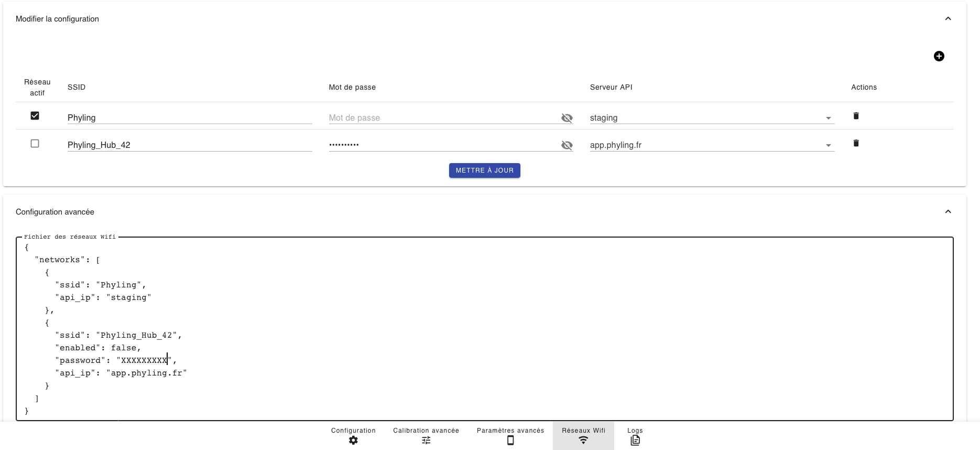This screenshot has width=980, height=450.
Task: Click the Logs document icon
Action: [635, 441]
